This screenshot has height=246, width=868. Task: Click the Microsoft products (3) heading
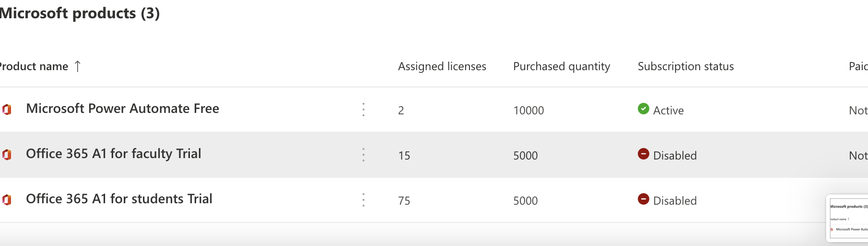click(79, 13)
